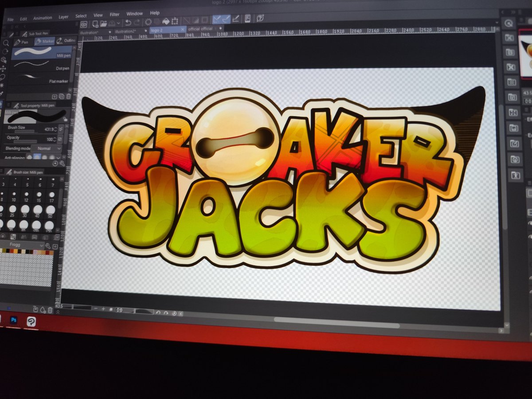This screenshot has width=532, height=399.
Task: Click Opacity value stepper arrows
Action: click(x=55, y=139)
